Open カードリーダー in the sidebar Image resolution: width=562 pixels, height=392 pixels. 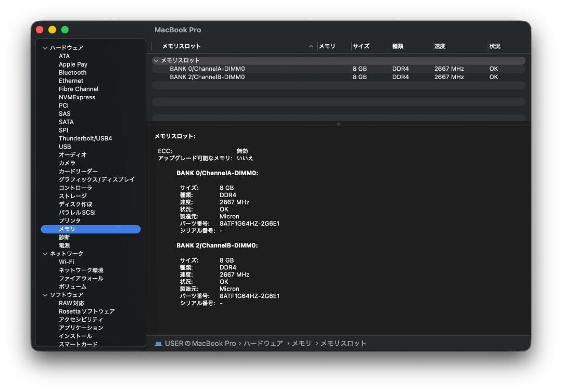pyautogui.click(x=78, y=172)
